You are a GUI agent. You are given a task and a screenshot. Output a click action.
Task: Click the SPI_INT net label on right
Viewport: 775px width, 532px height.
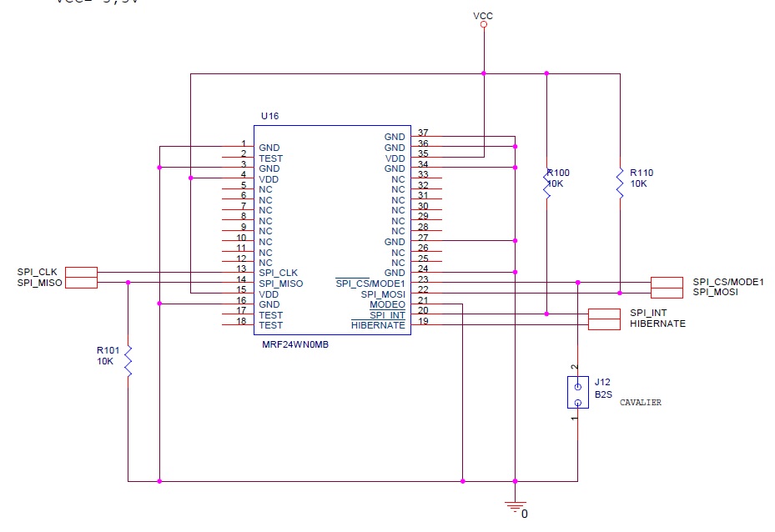(x=648, y=314)
